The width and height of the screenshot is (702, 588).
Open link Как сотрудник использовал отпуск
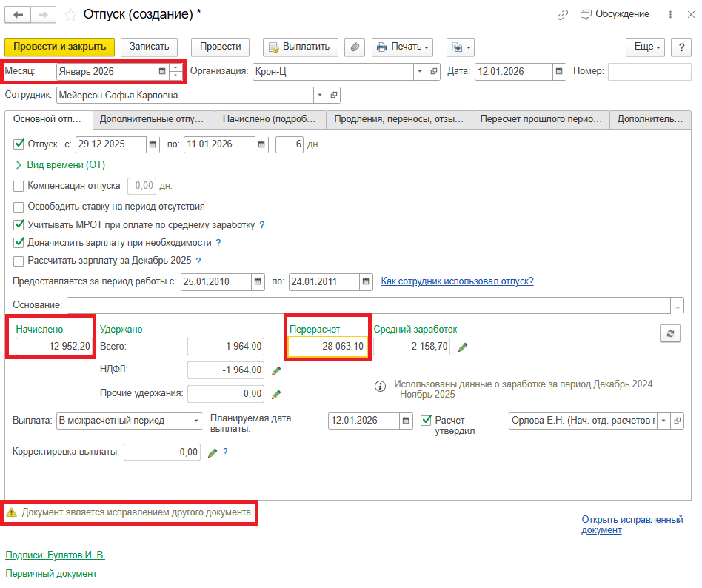457,281
